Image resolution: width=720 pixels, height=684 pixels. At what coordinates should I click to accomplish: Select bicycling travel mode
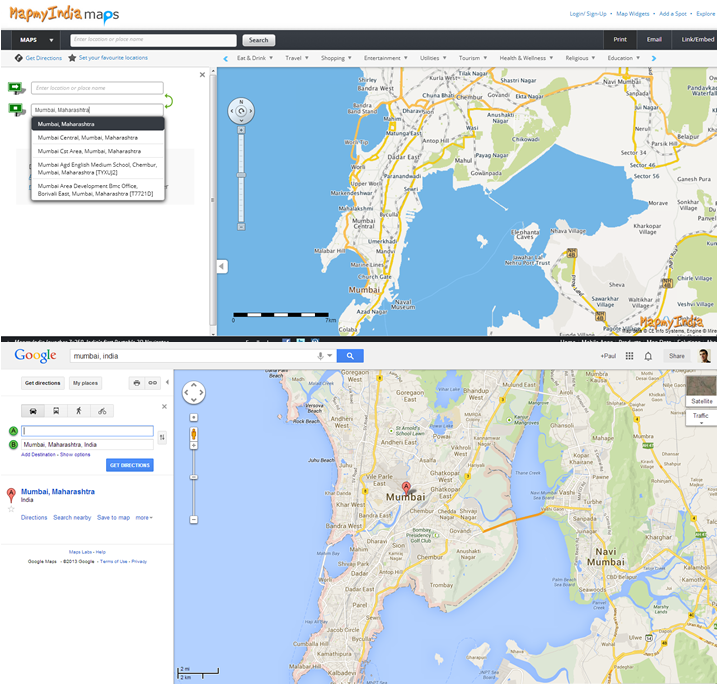[x=102, y=411]
